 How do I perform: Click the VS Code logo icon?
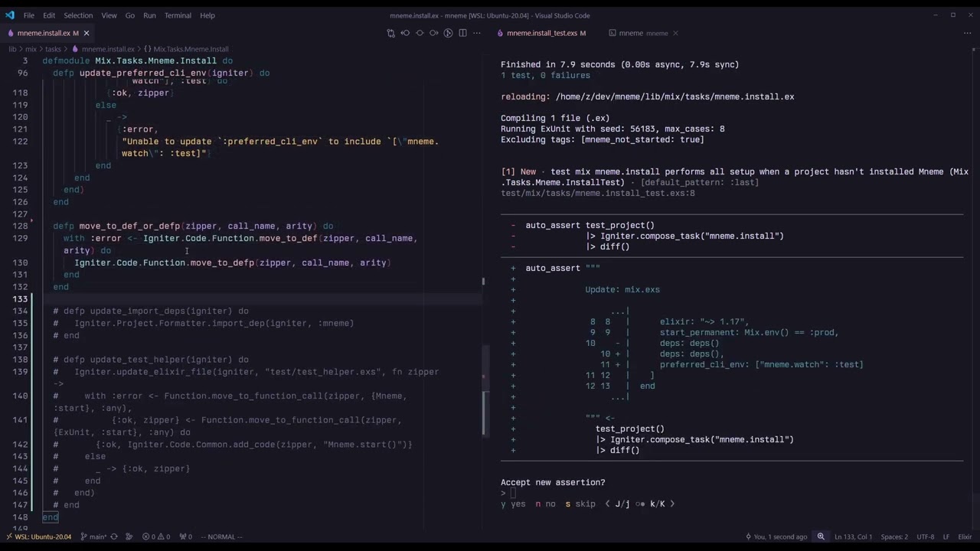pos(9,15)
